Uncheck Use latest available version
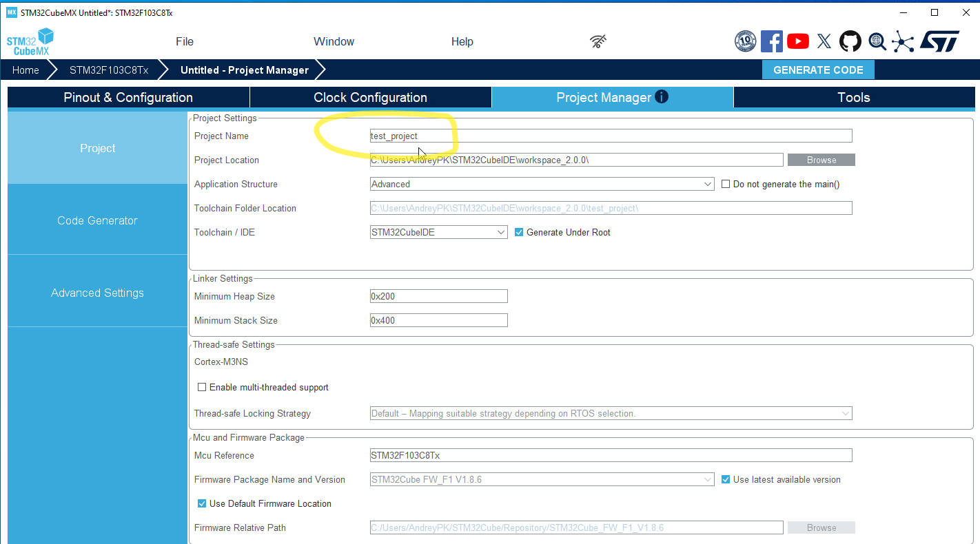 click(x=726, y=479)
